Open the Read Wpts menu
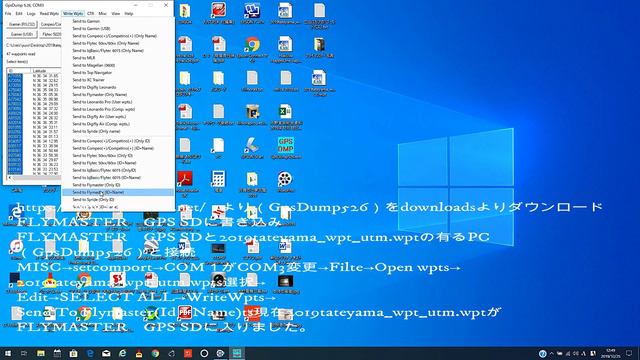The image size is (640, 360). pyautogui.click(x=49, y=13)
